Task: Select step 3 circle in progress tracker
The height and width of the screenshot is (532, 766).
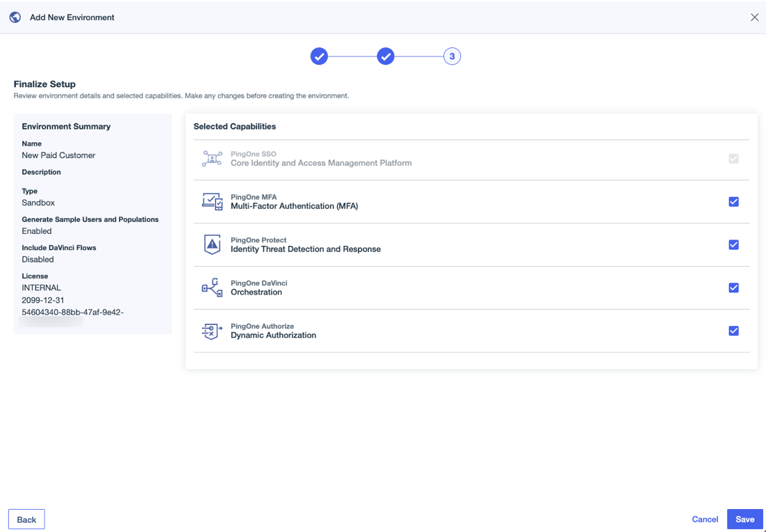Action: pos(452,56)
